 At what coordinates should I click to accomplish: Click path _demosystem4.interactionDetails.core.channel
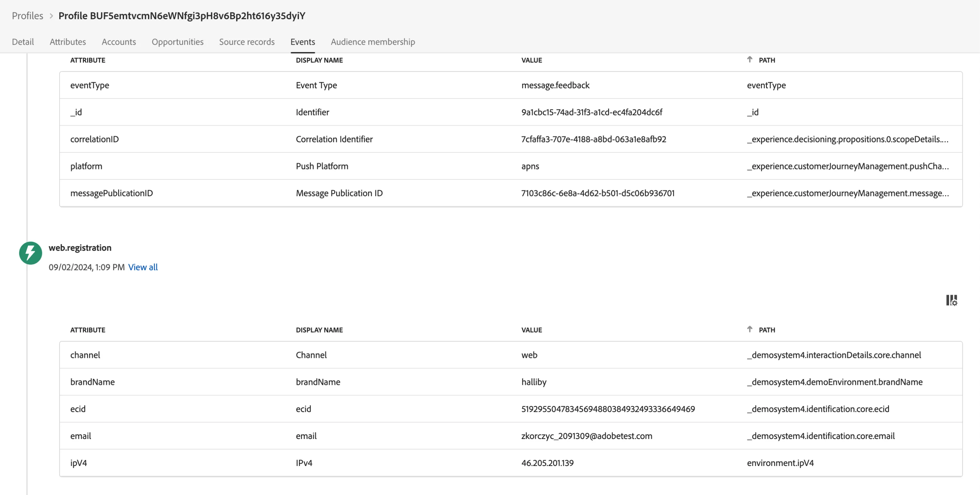[x=834, y=355]
